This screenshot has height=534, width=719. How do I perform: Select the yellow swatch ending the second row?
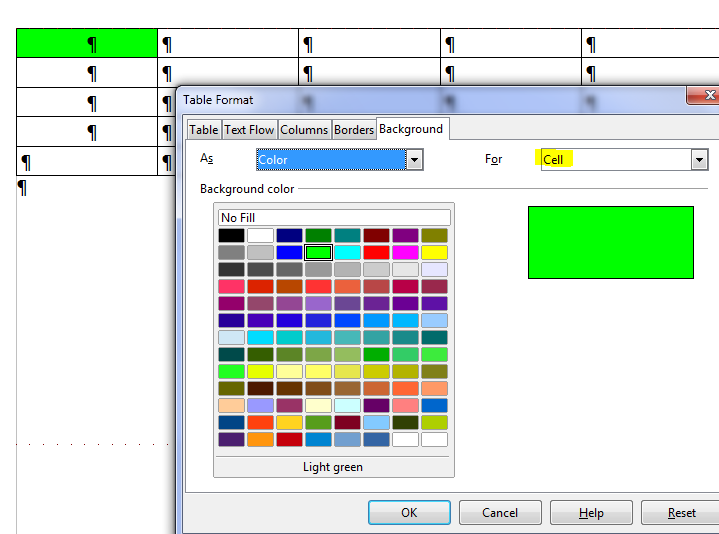434,253
